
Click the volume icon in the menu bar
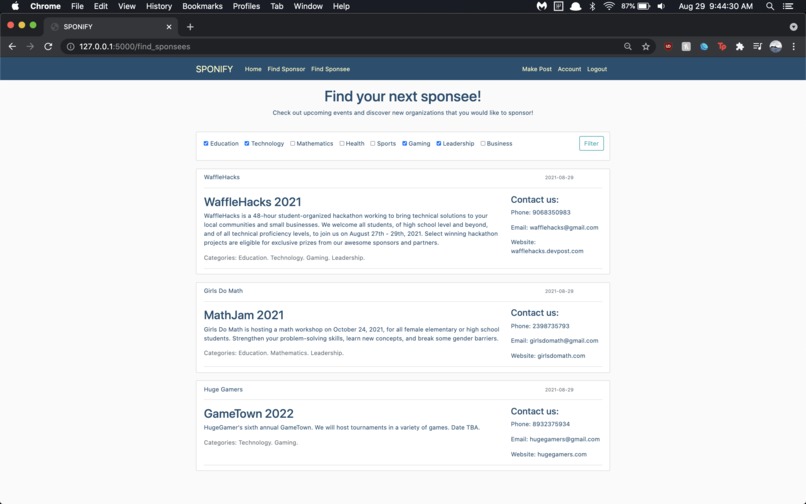[661, 6]
